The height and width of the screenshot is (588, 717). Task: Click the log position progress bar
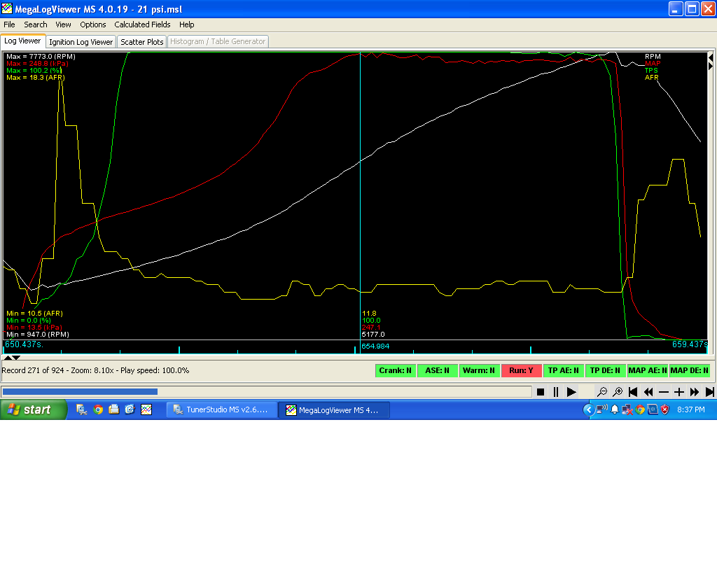click(x=266, y=392)
